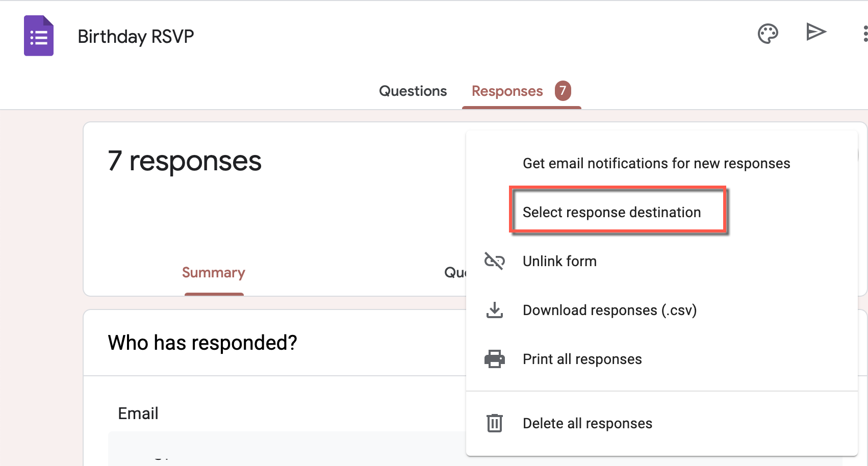Open the theme customization palette
Screen dimensions: 868x466
pos(768,33)
